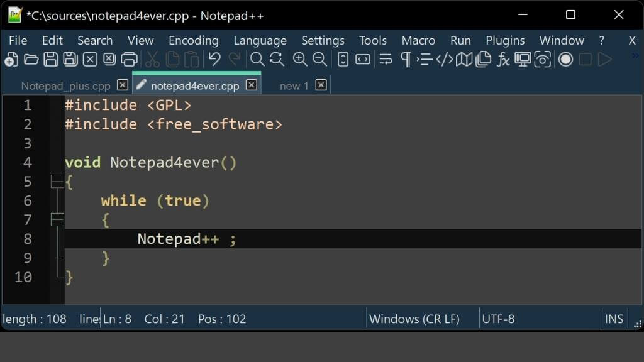Open the Replace toolbar icon

point(277,60)
